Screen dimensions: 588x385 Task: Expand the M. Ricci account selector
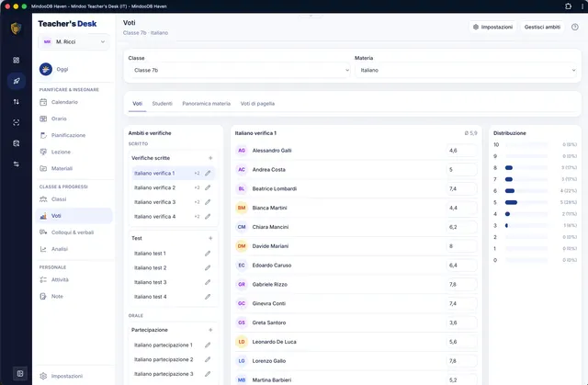pyautogui.click(x=73, y=41)
